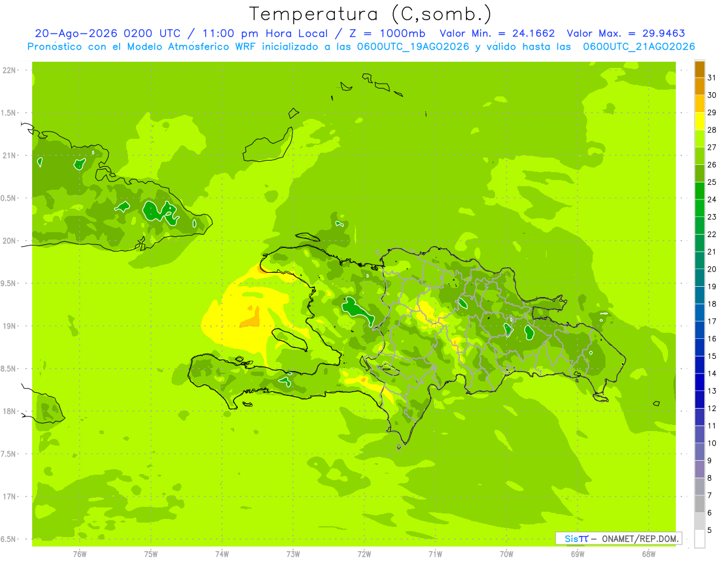Click the title 'Temperatura (C,somb.)'
The width and height of the screenshot is (728, 562).
click(x=370, y=14)
